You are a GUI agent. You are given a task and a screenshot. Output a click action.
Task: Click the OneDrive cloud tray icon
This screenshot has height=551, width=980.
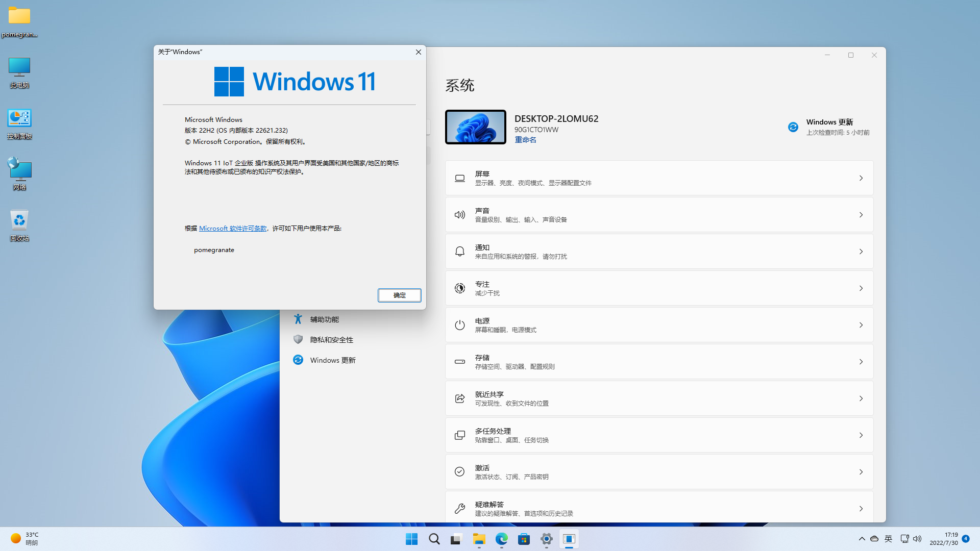click(x=874, y=539)
